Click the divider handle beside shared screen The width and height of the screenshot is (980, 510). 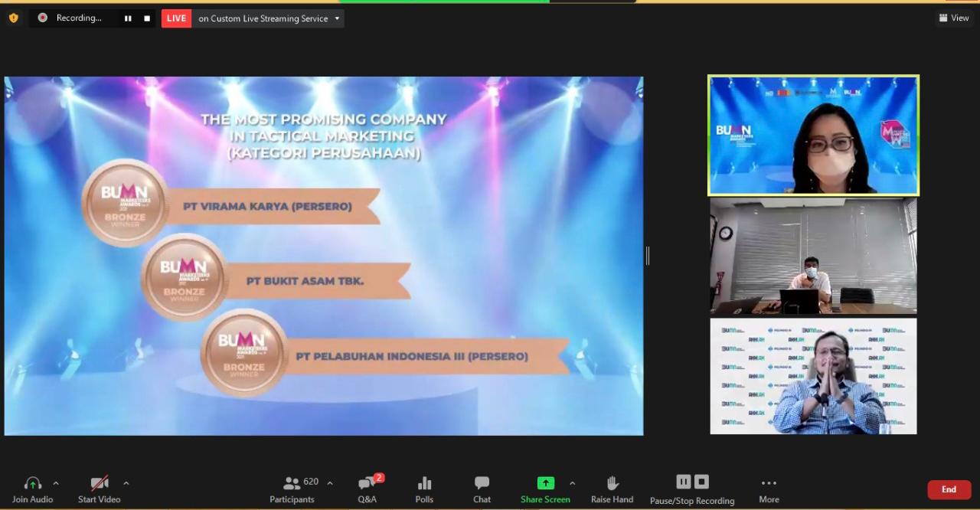pos(648,256)
